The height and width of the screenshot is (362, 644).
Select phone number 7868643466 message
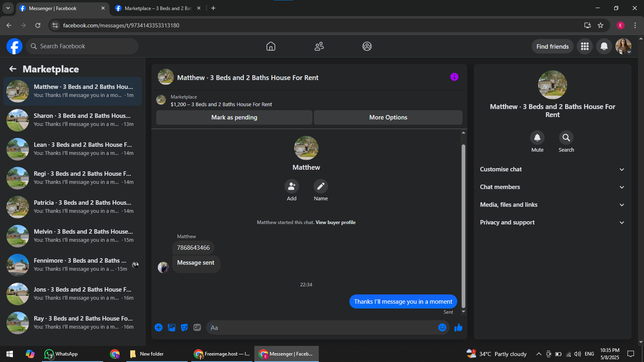point(193,248)
